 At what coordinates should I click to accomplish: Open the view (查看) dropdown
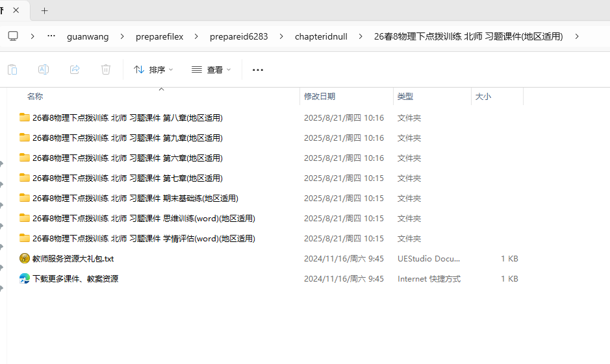[x=211, y=69]
